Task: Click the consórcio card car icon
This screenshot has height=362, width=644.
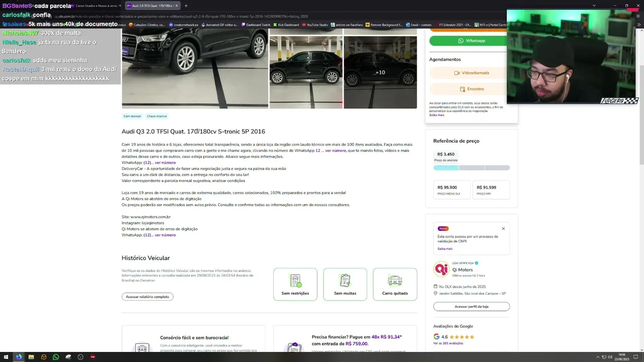Action: [x=142, y=348]
